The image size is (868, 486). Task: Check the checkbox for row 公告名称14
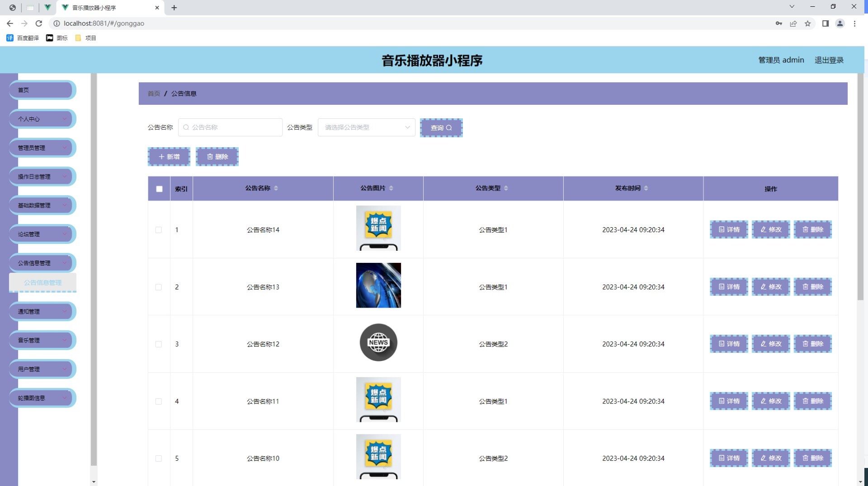[159, 230]
